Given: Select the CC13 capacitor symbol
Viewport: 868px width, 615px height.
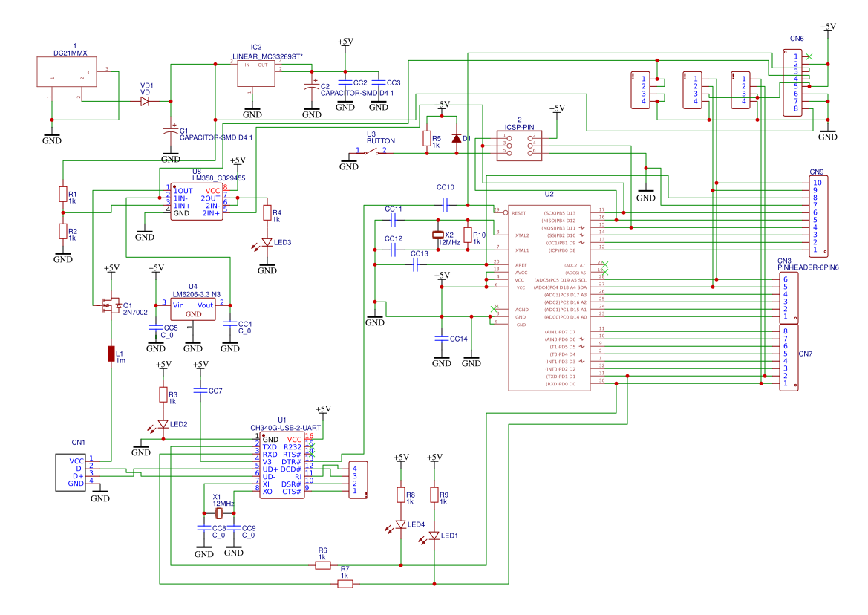Looking at the screenshot, I should [416, 264].
